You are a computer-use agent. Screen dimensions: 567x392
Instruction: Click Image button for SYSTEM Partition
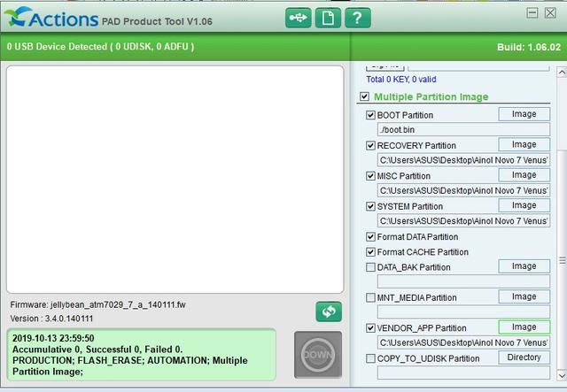click(524, 205)
